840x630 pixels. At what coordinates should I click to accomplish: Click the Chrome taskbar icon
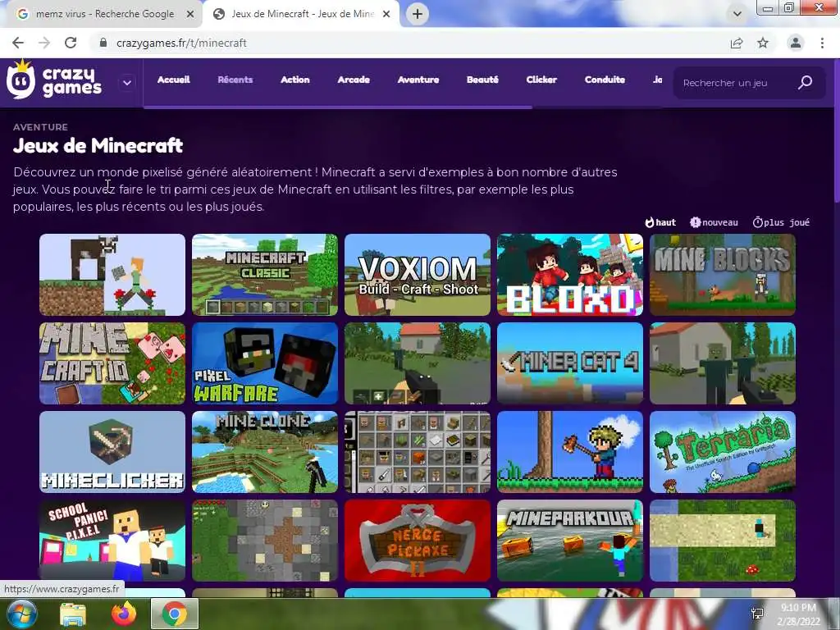175,614
